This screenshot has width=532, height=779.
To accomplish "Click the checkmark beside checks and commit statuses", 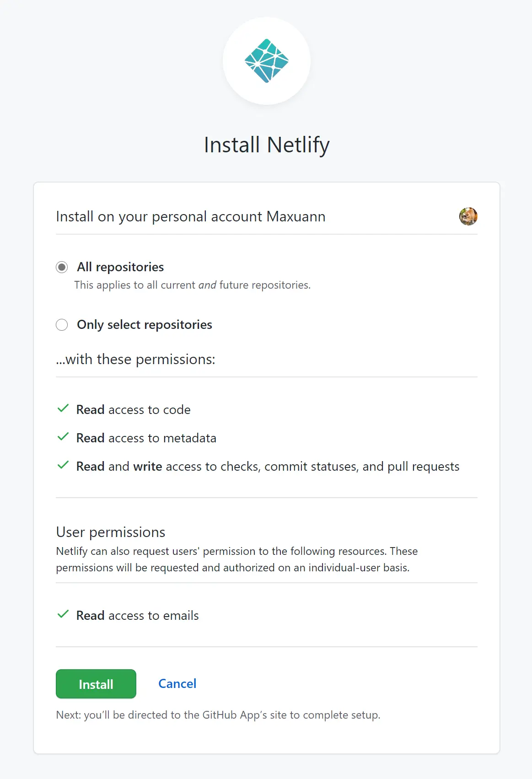I will click(63, 465).
